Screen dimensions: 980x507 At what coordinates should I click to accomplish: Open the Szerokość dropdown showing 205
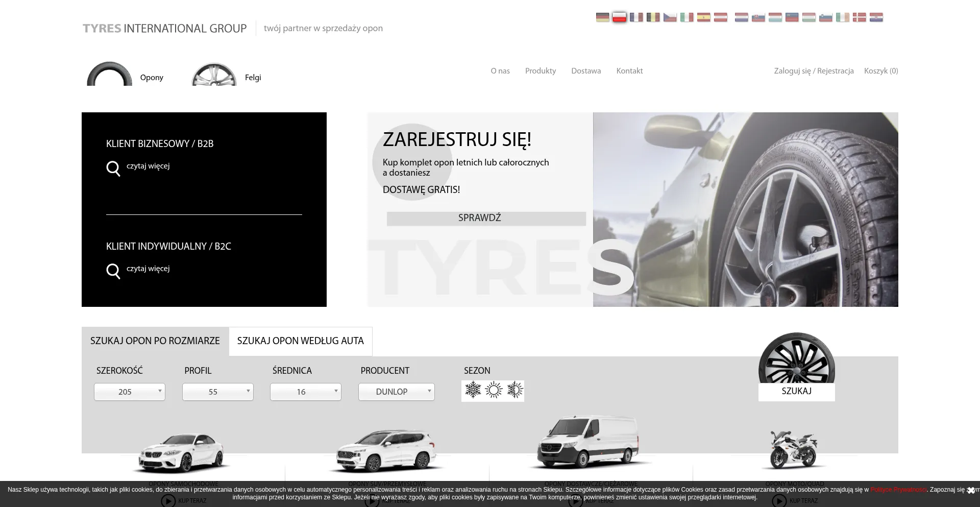[x=130, y=392]
